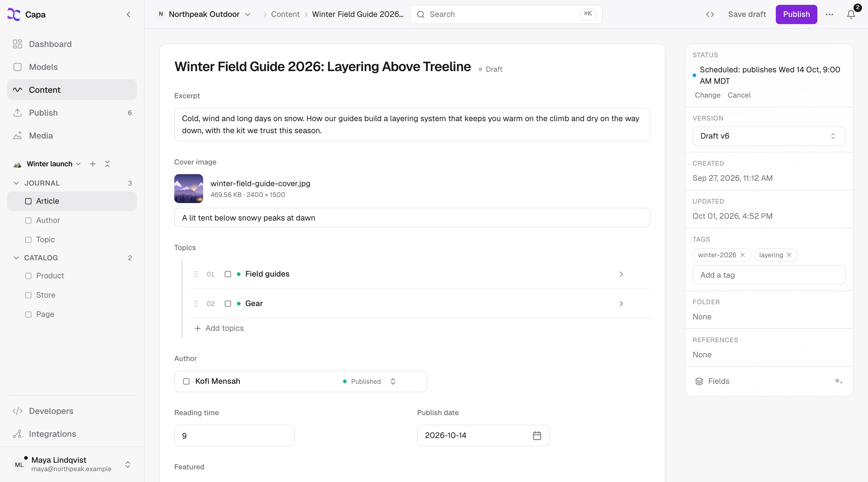Open the Kofi Mensah author selector arrows
868x482 pixels.
tap(393, 381)
